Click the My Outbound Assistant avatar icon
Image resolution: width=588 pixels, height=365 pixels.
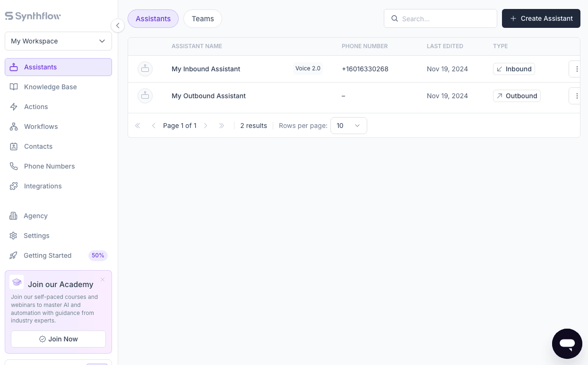coord(145,96)
